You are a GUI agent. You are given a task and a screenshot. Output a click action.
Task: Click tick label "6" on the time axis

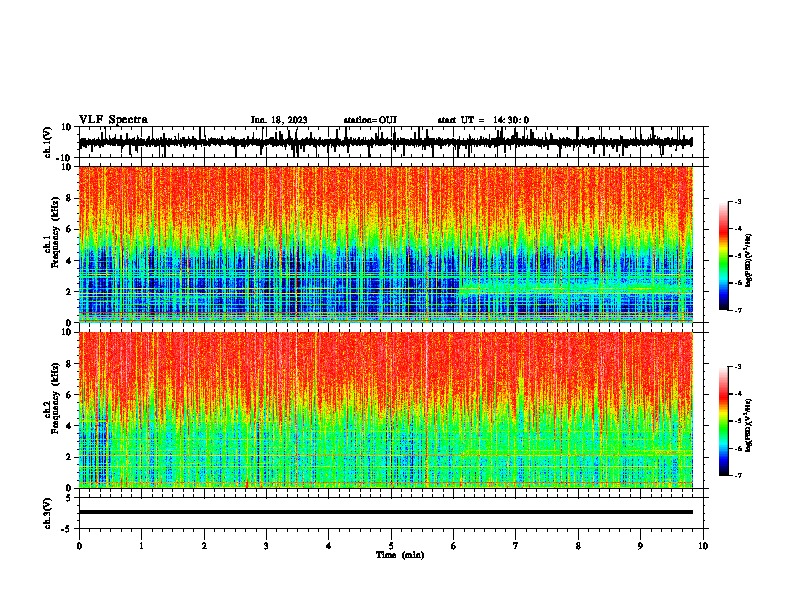click(453, 546)
